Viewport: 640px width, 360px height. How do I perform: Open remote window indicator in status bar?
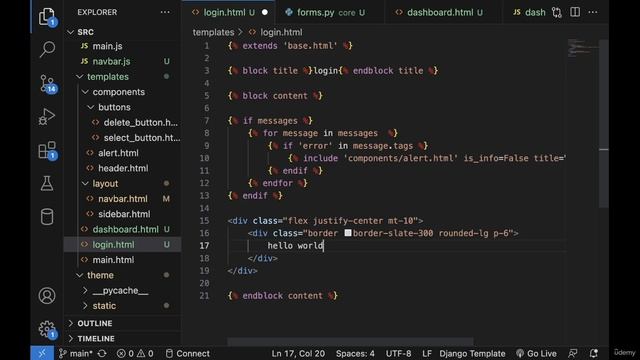(42, 353)
